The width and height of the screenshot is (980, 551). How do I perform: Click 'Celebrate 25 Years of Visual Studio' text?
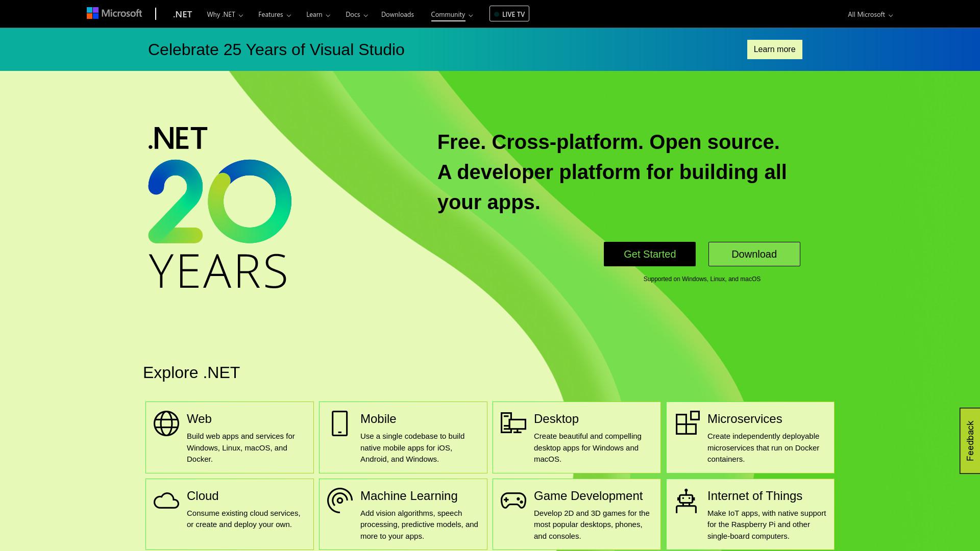click(276, 49)
